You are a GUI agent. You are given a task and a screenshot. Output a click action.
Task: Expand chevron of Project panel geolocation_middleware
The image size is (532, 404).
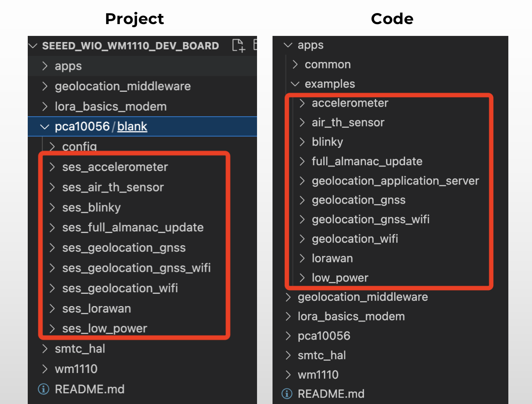45,86
